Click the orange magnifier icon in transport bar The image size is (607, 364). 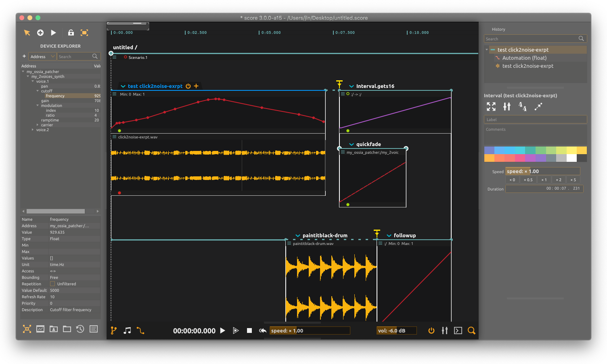(x=471, y=331)
